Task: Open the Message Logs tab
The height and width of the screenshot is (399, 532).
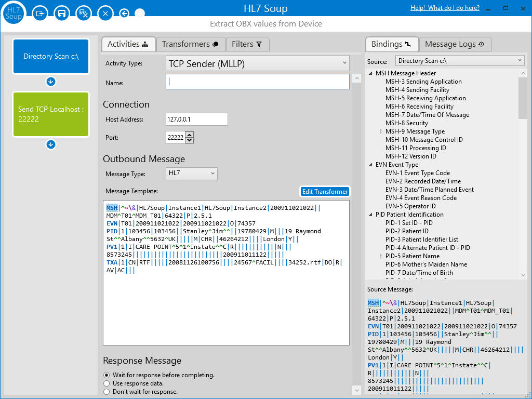Action: pyautogui.click(x=455, y=44)
